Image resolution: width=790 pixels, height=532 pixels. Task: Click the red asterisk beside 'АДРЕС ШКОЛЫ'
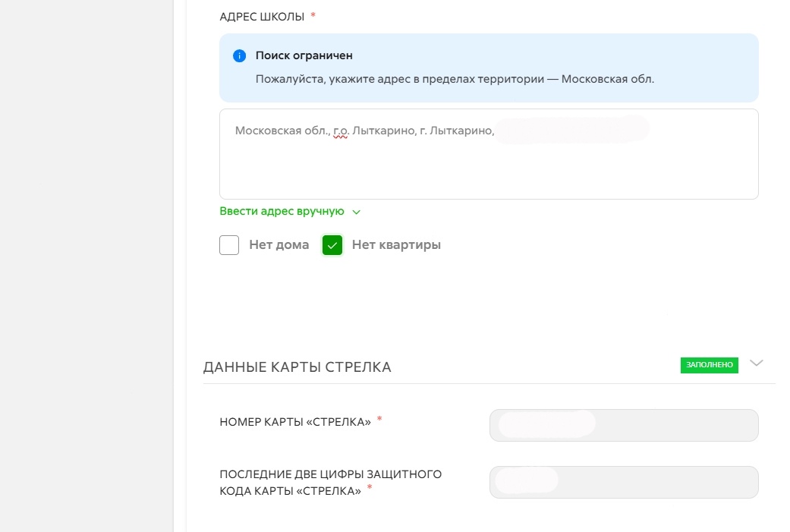[313, 15]
